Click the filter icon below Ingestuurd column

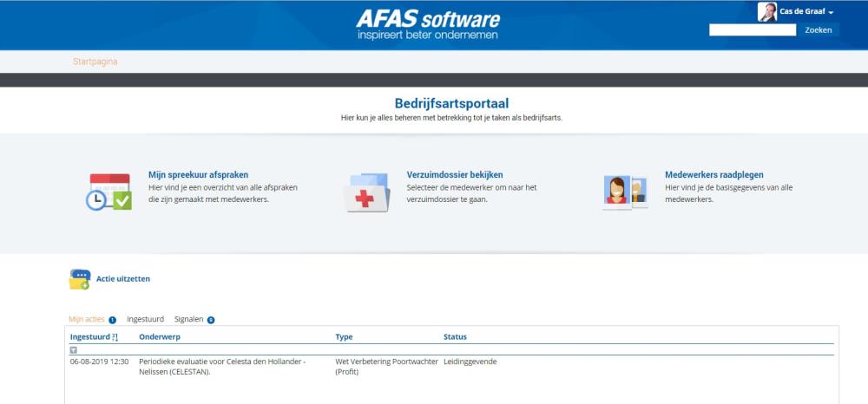[74, 350]
